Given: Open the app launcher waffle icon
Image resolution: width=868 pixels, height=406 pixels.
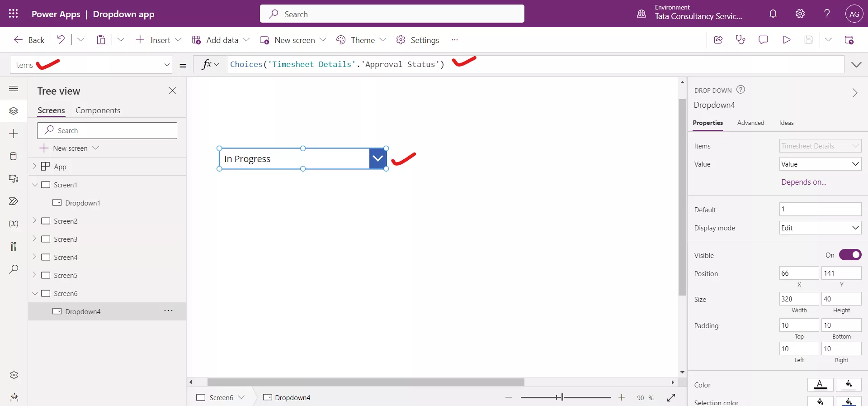Looking at the screenshot, I should 14,14.
